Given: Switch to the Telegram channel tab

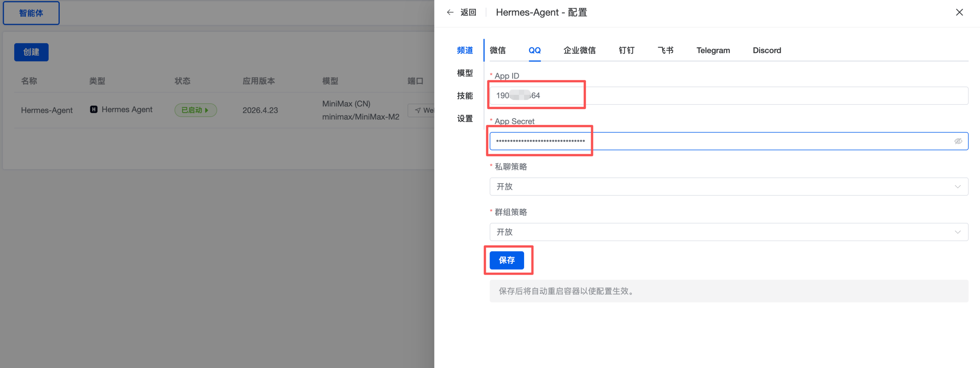Looking at the screenshot, I should (713, 50).
